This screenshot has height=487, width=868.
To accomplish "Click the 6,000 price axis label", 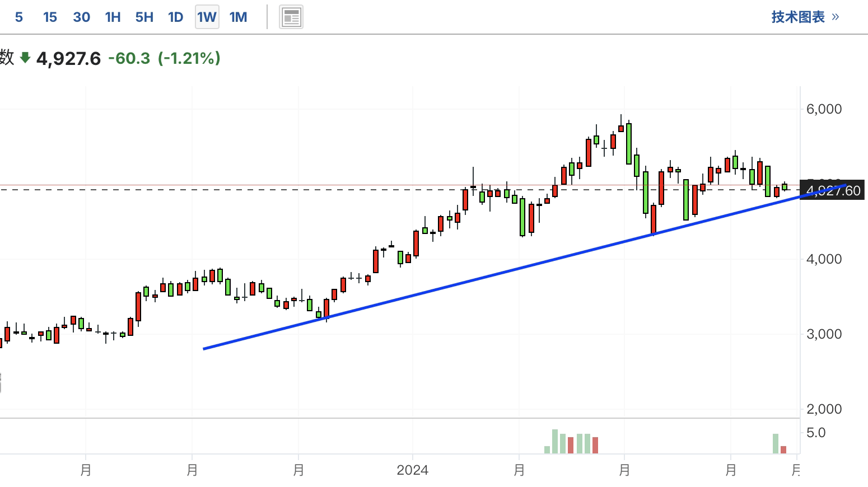I will click(824, 109).
